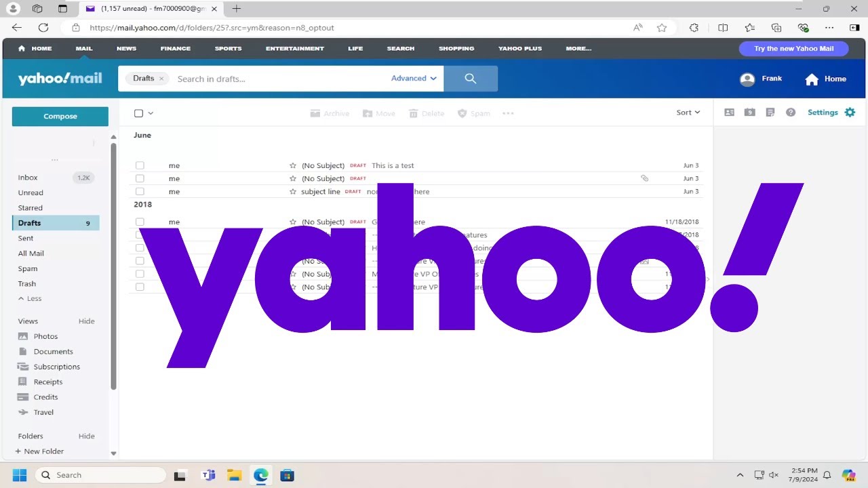Go to Home house icon
The width and height of the screenshot is (868, 488).
point(812,79)
